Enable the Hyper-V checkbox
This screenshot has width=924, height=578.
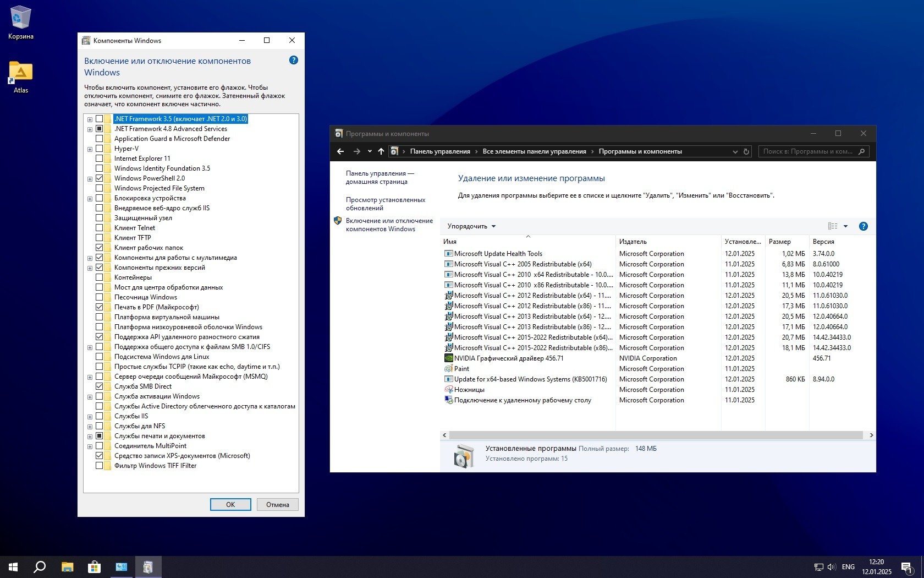click(x=100, y=149)
